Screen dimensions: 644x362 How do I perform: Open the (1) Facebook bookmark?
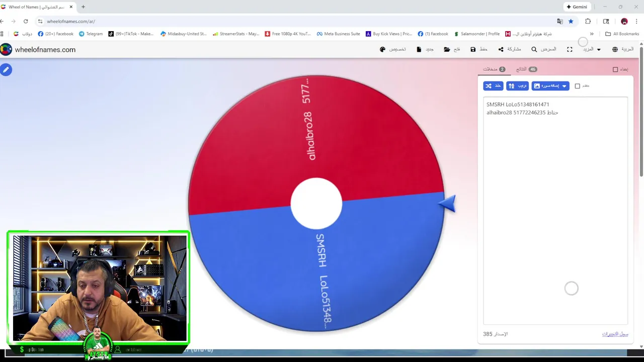pos(433,34)
